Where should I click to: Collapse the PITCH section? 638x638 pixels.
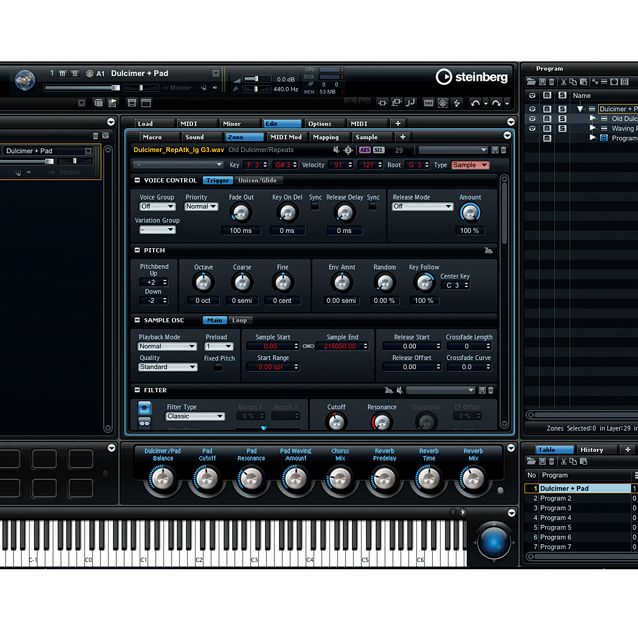point(137,250)
